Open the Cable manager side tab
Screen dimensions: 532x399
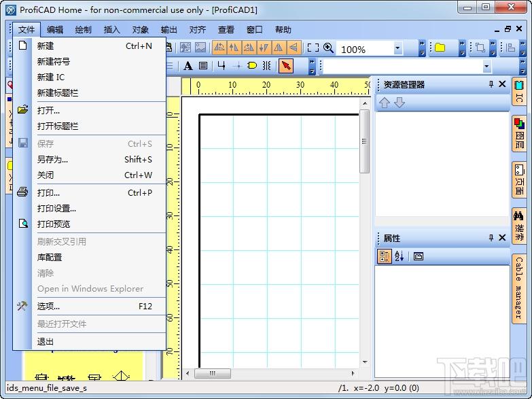click(519, 289)
